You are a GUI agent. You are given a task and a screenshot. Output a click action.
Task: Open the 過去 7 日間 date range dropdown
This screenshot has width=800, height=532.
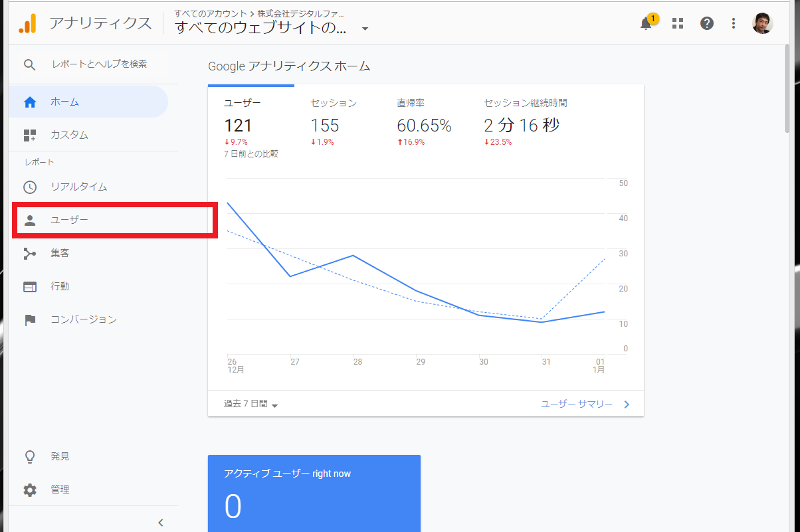click(x=250, y=404)
